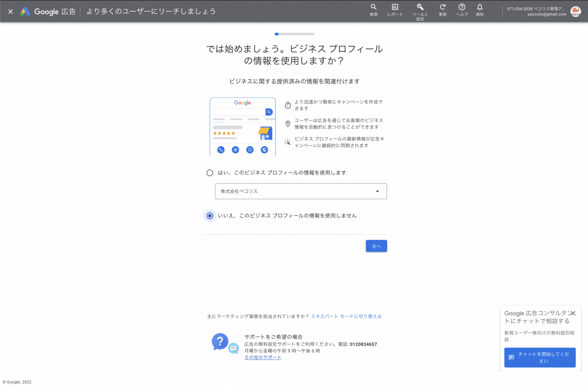Select 'いいえ、このビジネス プロフィールの情報を使用しません' radio

coord(210,216)
